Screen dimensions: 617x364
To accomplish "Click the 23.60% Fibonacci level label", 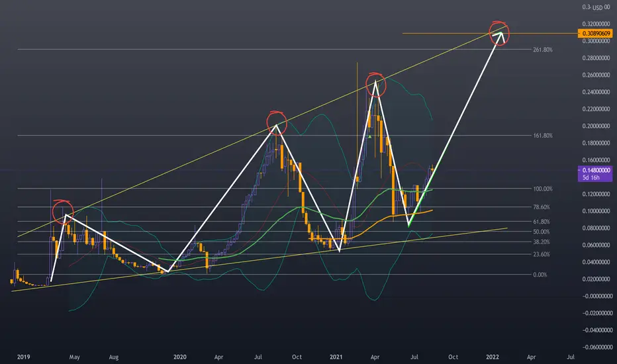I will tap(542, 254).
